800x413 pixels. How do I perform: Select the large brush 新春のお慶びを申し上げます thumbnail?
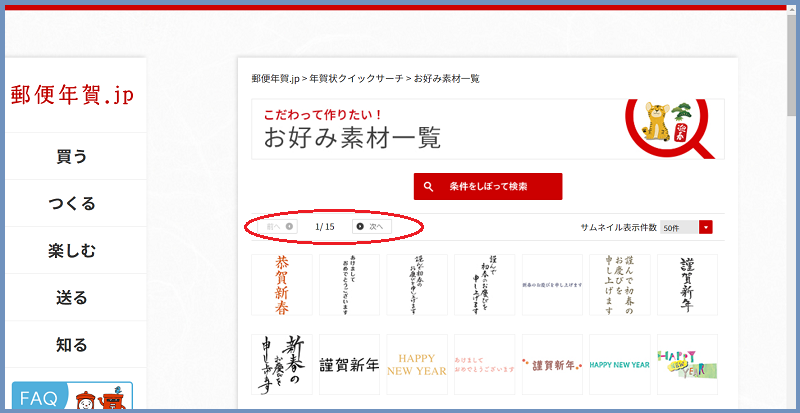pos(282,365)
